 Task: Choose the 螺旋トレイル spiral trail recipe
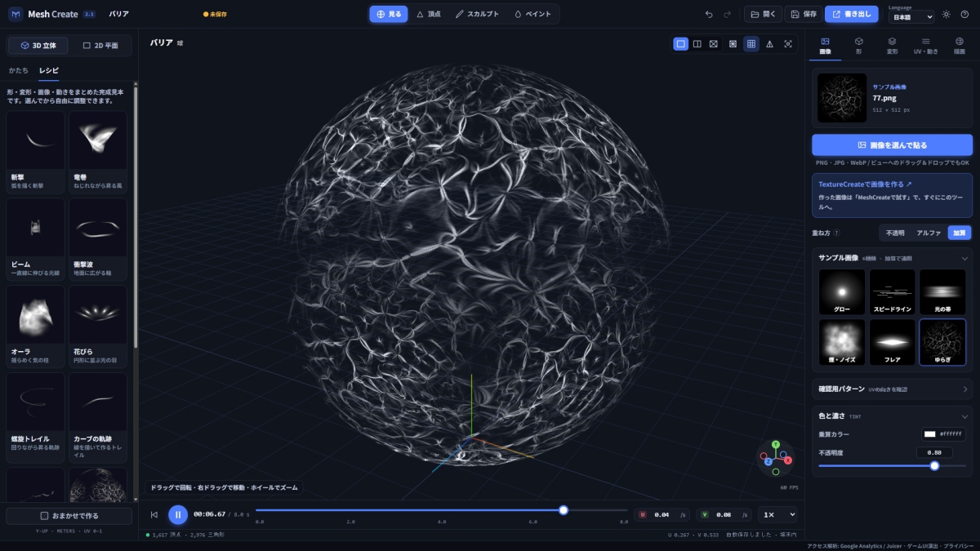point(35,417)
